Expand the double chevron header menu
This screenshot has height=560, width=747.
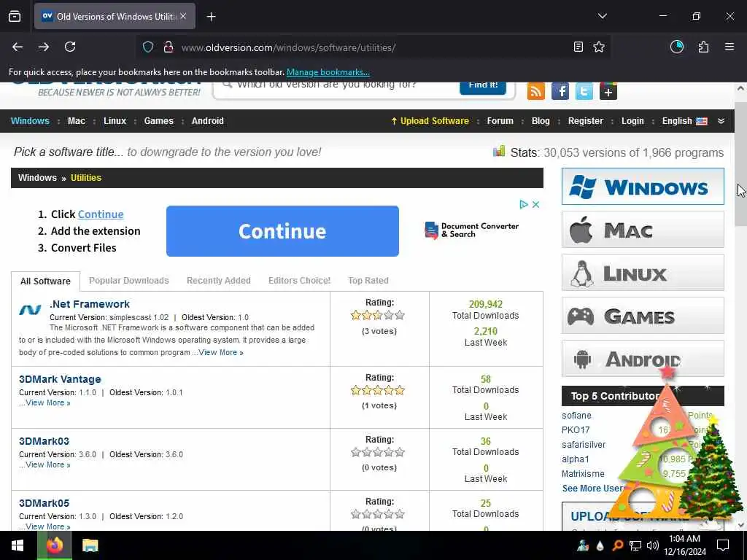tap(721, 121)
